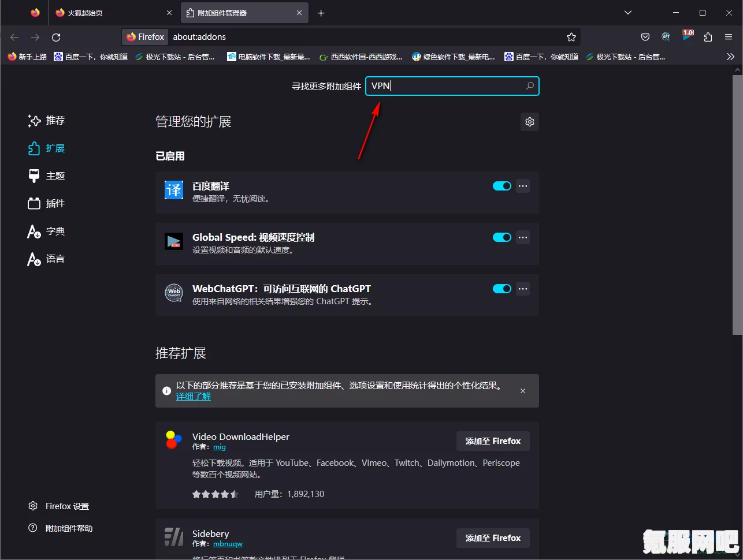The height and width of the screenshot is (560, 743).
Task: Open the 新手上路 bookmark
Action: point(27,57)
